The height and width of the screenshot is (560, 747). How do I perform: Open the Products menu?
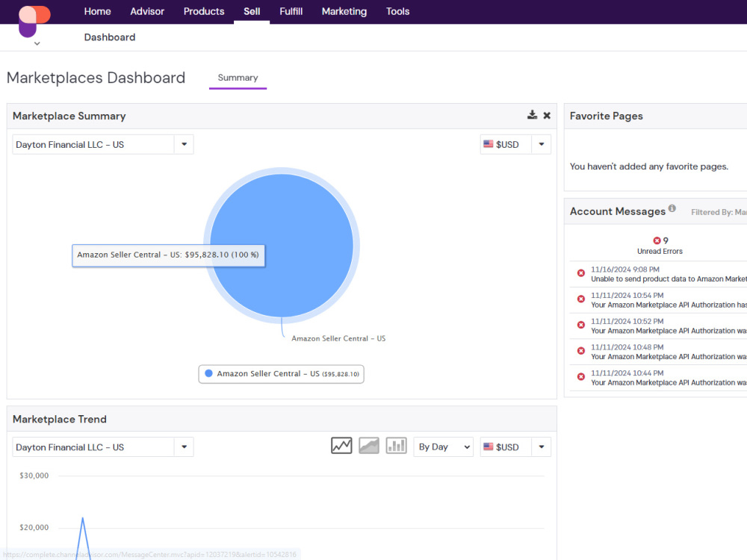coord(204,11)
